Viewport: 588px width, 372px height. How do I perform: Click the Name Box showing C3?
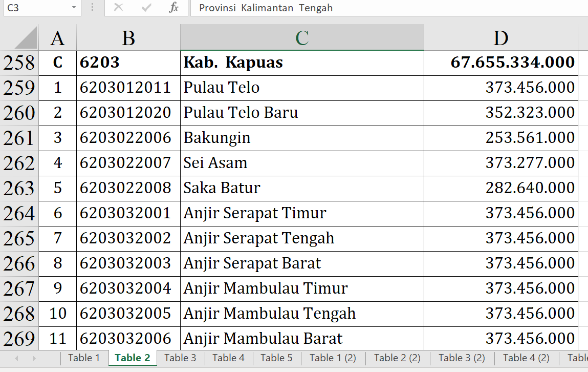click(35, 8)
